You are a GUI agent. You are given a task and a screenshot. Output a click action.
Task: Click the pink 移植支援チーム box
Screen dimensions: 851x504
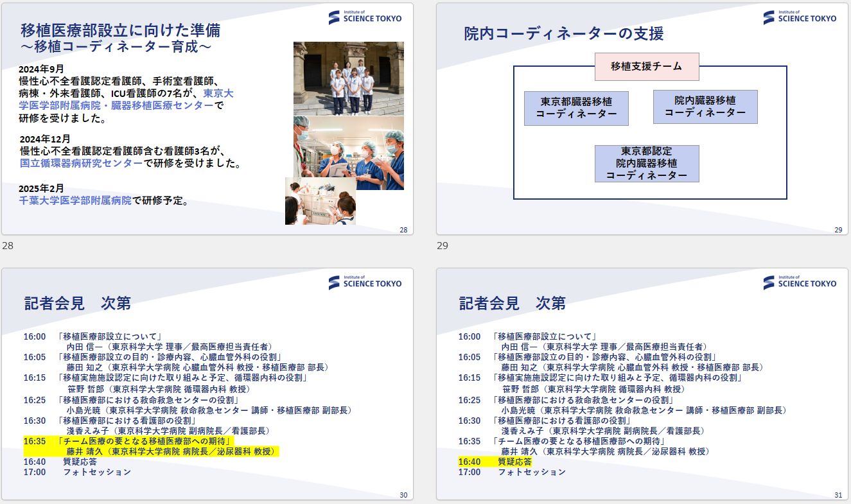pos(646,66)
